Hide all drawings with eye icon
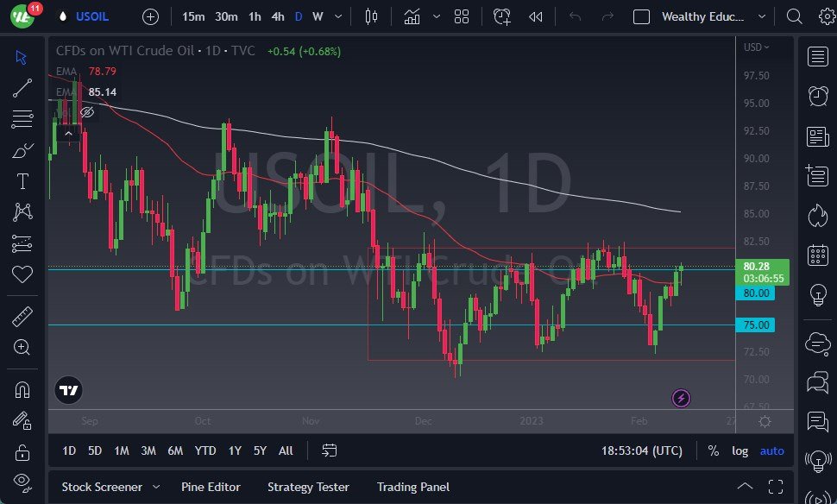 click(22, 482)
